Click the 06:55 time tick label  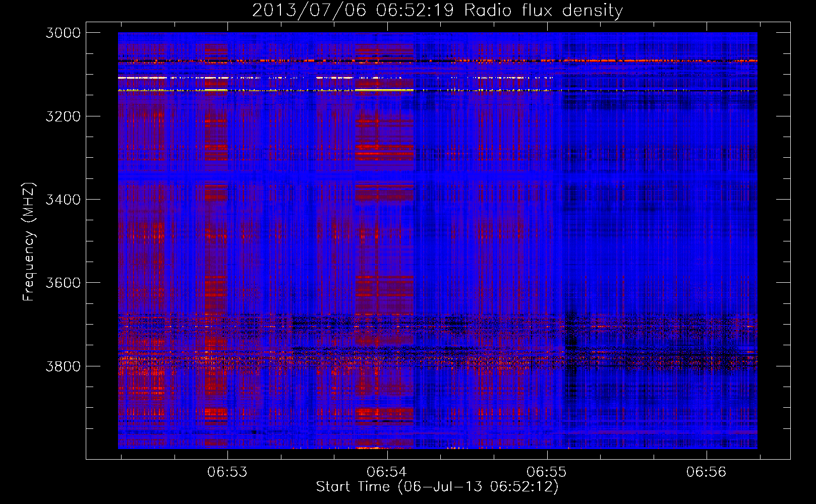(547, 472)
